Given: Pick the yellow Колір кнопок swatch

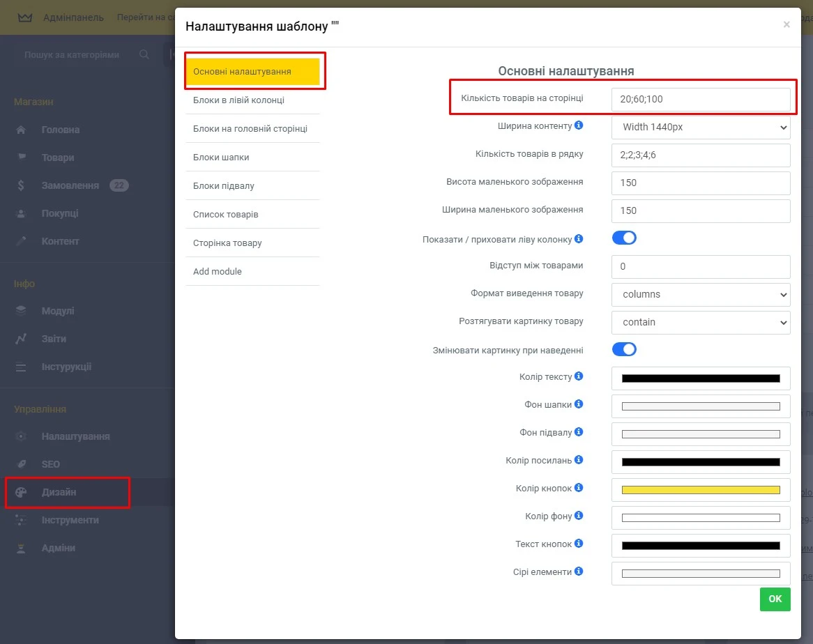Looking at the screenshot, I should tap(700, 490).
